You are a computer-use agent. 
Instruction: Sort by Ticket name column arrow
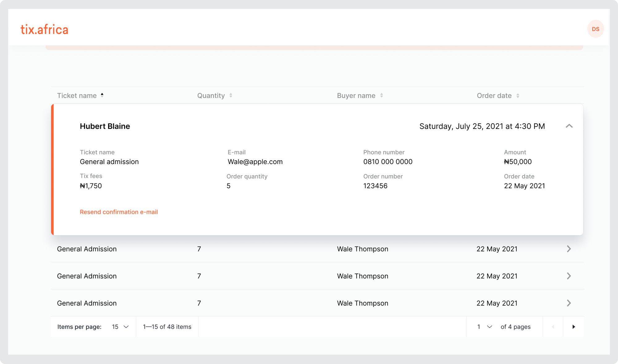coord(102,95)
